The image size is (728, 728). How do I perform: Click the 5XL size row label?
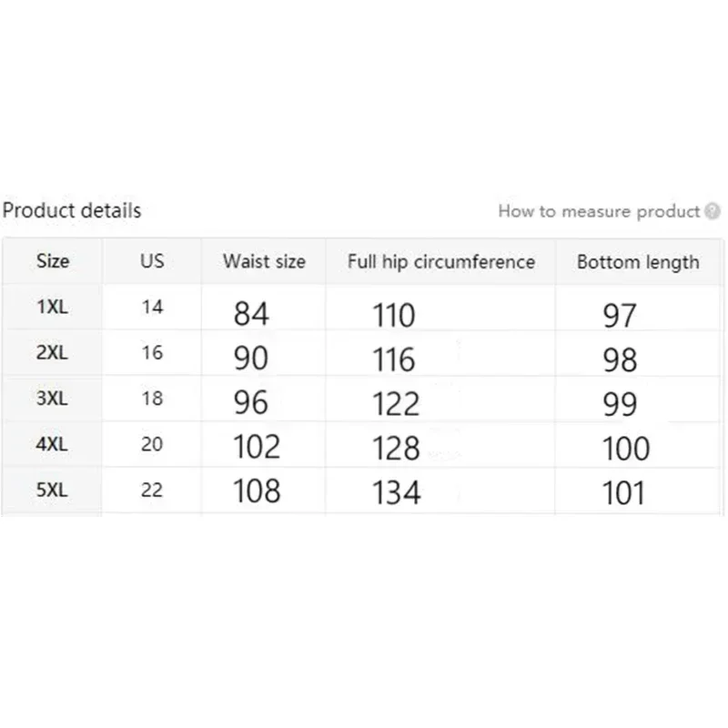tap(52, 490)
